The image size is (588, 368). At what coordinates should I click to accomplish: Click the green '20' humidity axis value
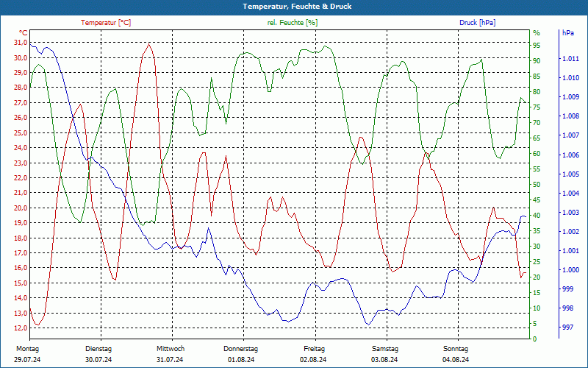pyautogui.click(x=537, y=277)
